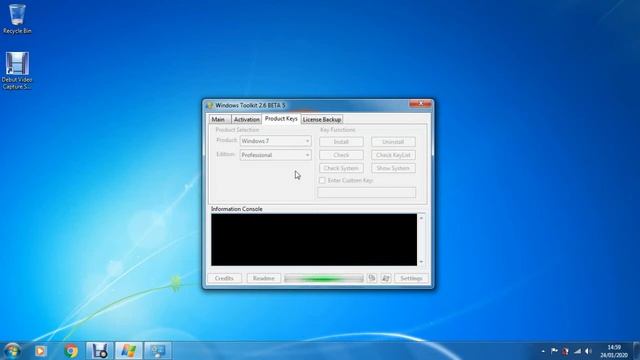
Task: Open the volume speaker tray icon
Action: tap(588, 351)
